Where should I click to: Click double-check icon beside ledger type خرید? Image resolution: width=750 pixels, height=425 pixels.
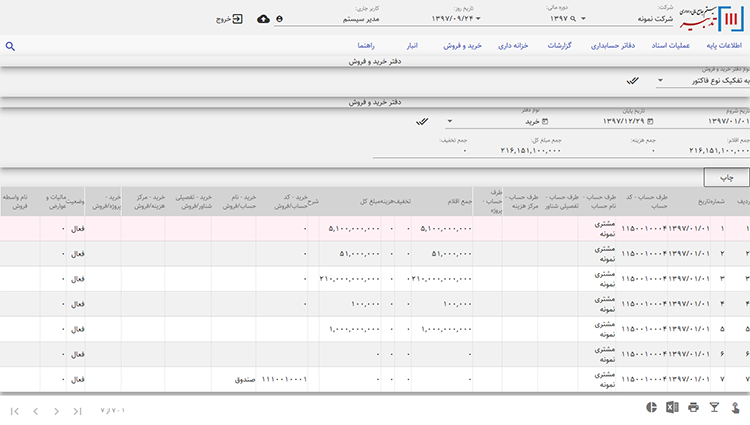click(423, 121)
